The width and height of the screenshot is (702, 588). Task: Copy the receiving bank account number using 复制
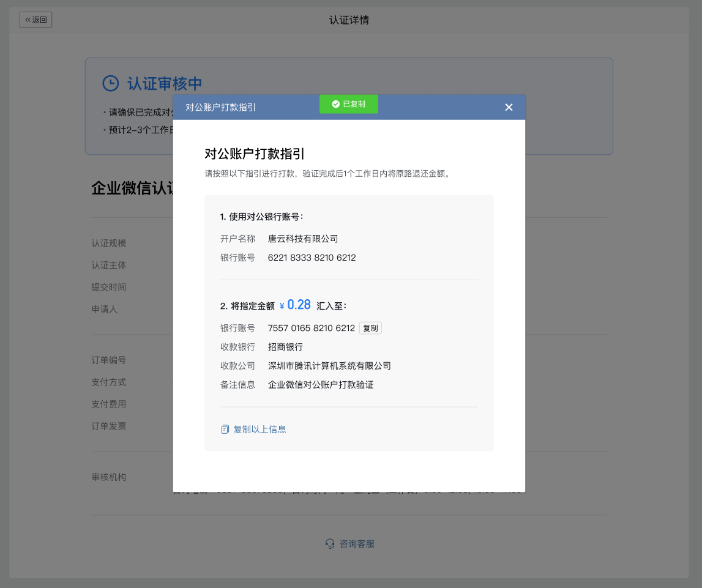[370, 328]
